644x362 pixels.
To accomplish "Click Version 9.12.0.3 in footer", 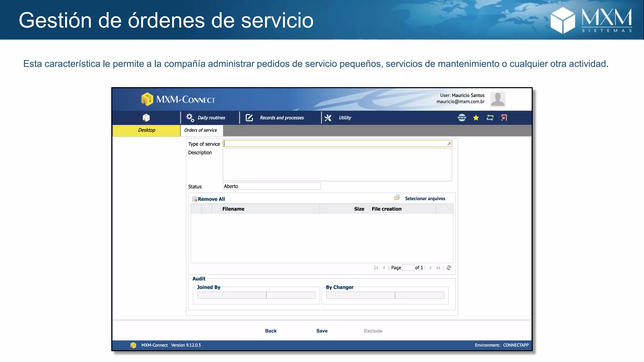I will click(x=186, y=345).
